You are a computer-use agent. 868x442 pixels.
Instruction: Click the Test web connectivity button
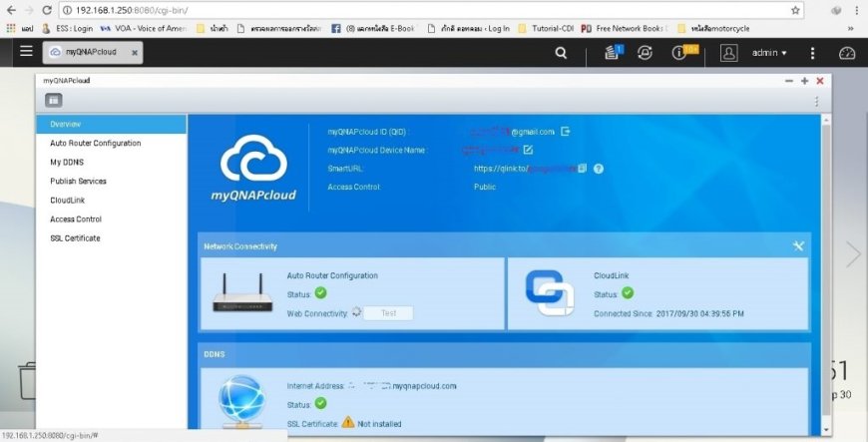388,313
